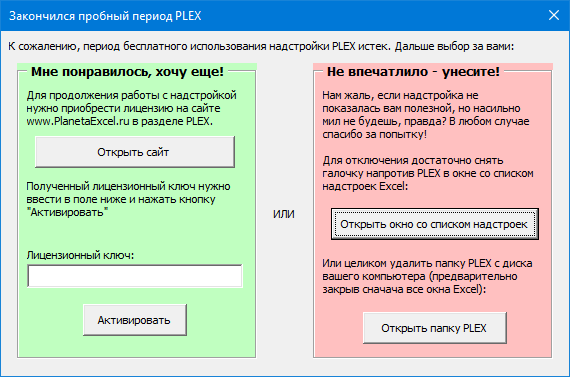The width and height of the screenshot is (570, 377).
Task: Click the "Мне понравилось, хочу еще!" group heading
Action: [127, 72]
